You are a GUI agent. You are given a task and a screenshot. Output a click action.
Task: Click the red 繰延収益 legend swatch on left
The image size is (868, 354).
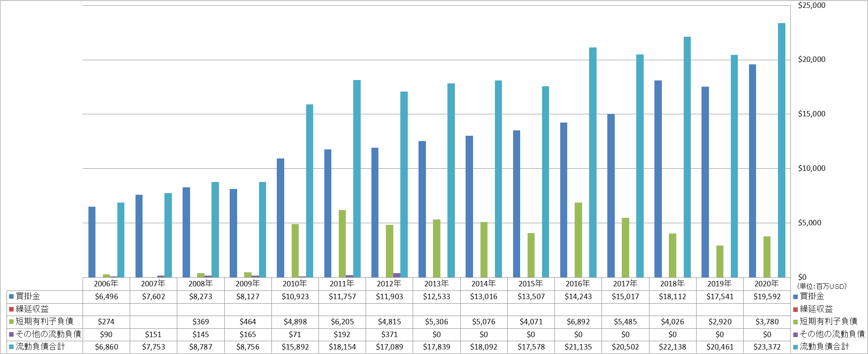(x=12, y=309)
